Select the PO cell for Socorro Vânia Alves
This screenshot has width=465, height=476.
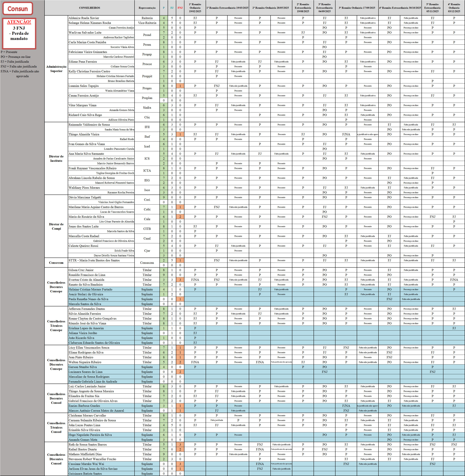[x=324, y=47]
